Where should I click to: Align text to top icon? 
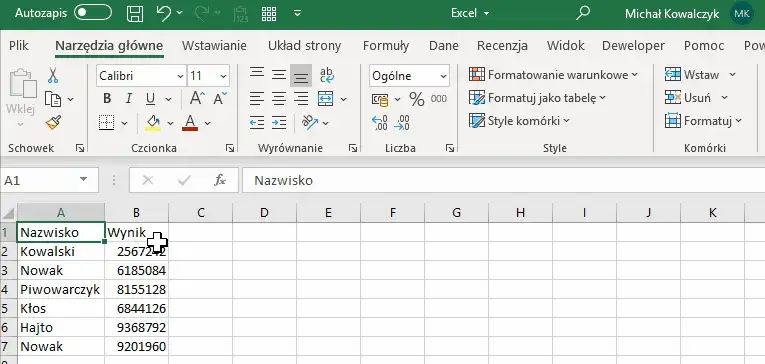tap(257, 75)
